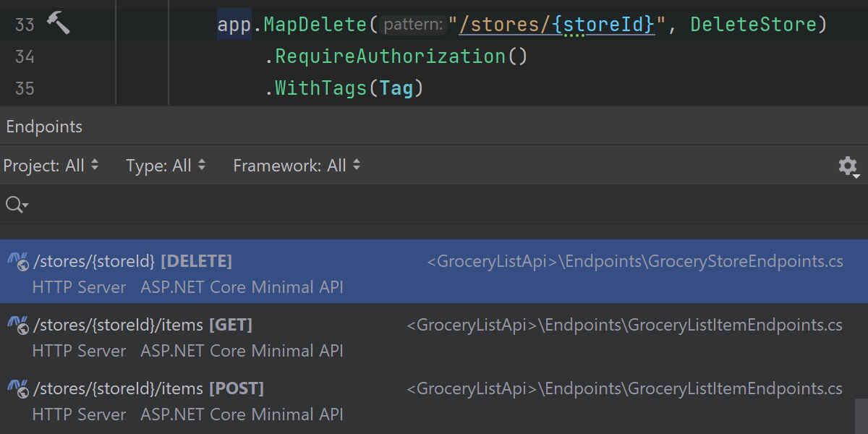Open the Type filter dropdown
868x434 pixels.
pyautogui.click(x=166, y=166)
